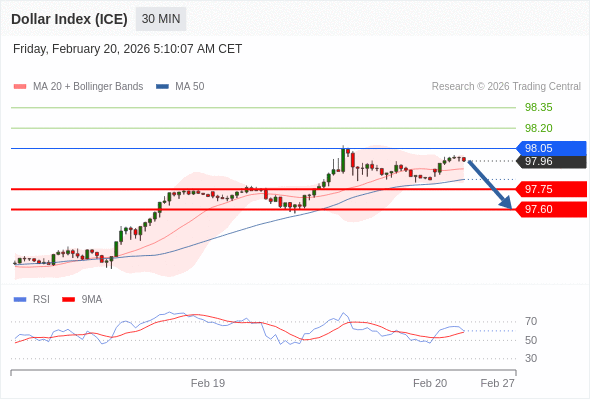Image resolution: width=590 pixels, height=400 pixels.
Task: Click the MA 50 legend blue swatch
Action: pos(162,87)
